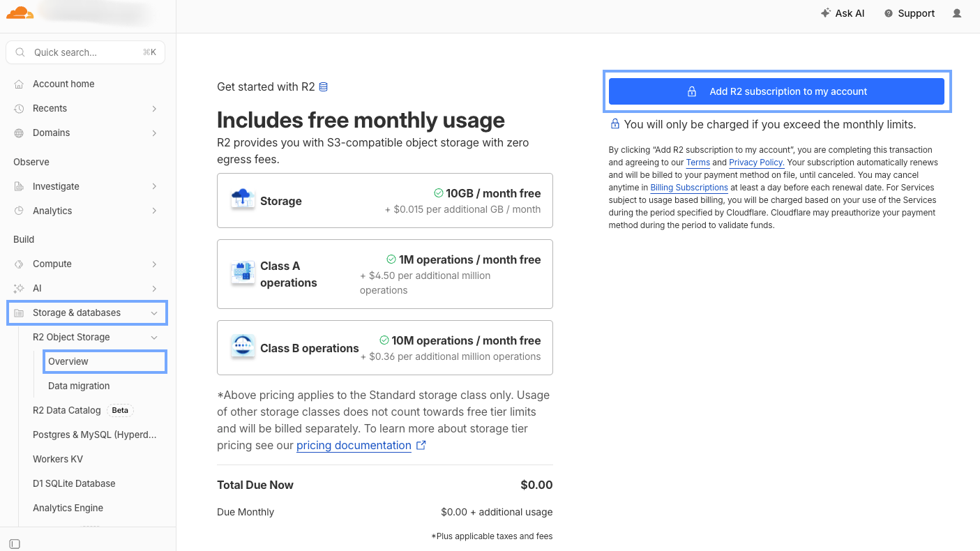Open D1 SQLite Database in sidebar
The height and width of the screenshot is (551, 980).
click(x=74, y=483)
